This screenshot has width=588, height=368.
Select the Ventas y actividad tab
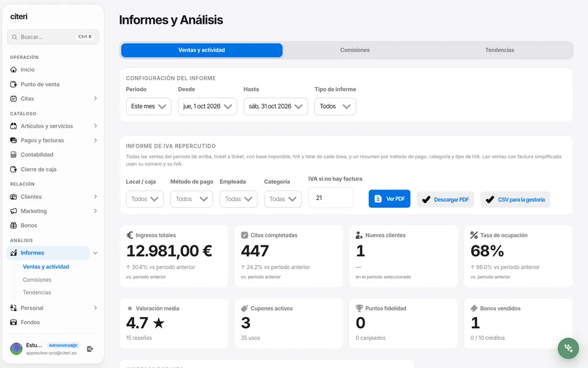point(202,50)
